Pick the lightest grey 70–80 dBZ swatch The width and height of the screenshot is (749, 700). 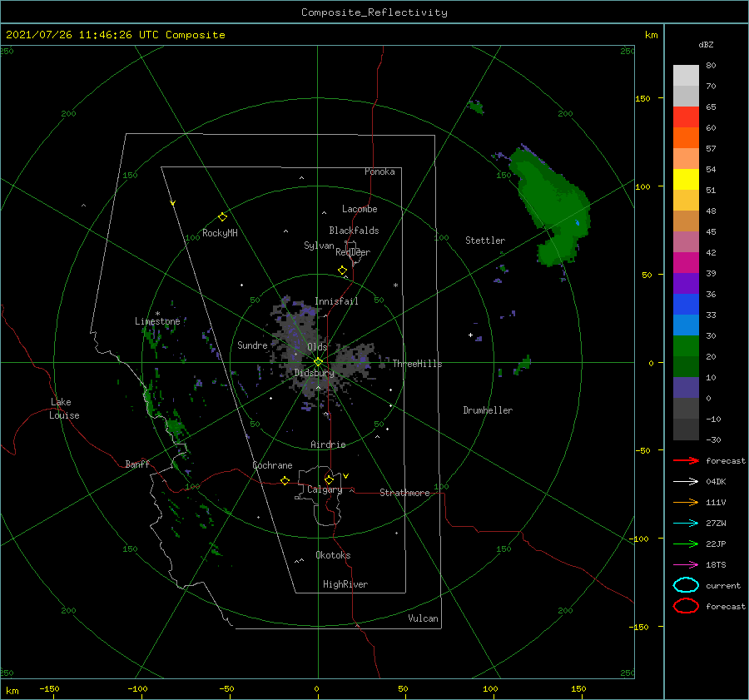point(686,76)
